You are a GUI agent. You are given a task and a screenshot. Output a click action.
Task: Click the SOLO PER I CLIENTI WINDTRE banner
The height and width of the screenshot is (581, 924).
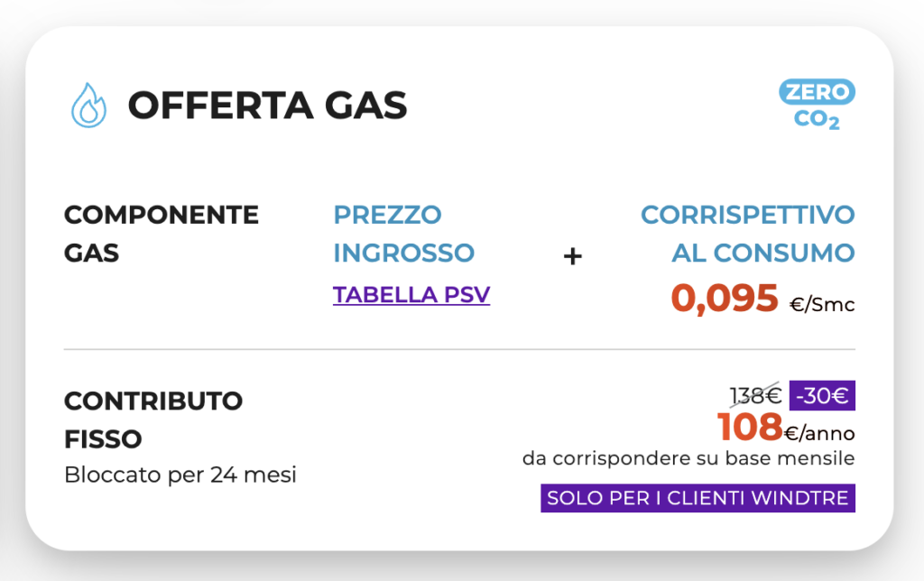click(698, 498)
